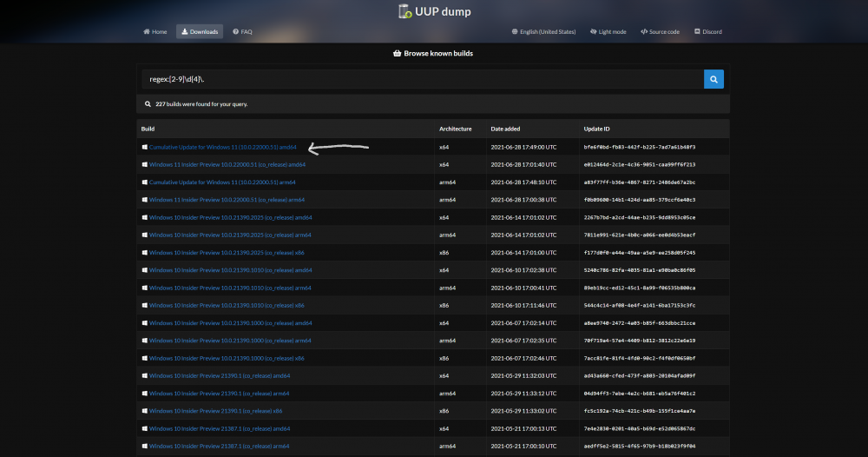
Task: Open the Source code link
Action: tap(660, 31)
